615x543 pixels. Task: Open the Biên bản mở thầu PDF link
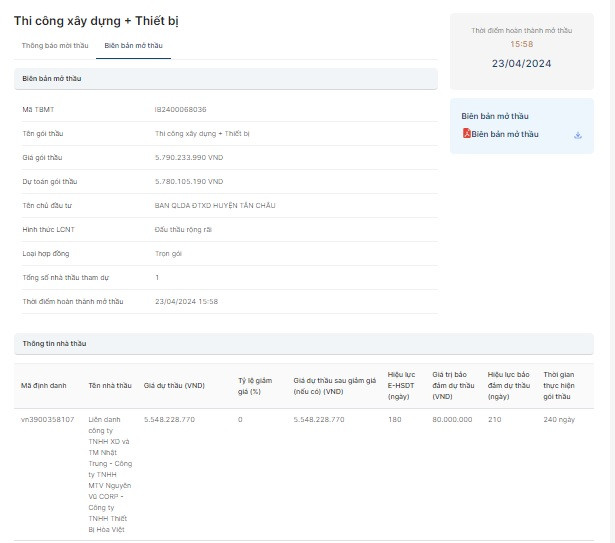[505, 134]
